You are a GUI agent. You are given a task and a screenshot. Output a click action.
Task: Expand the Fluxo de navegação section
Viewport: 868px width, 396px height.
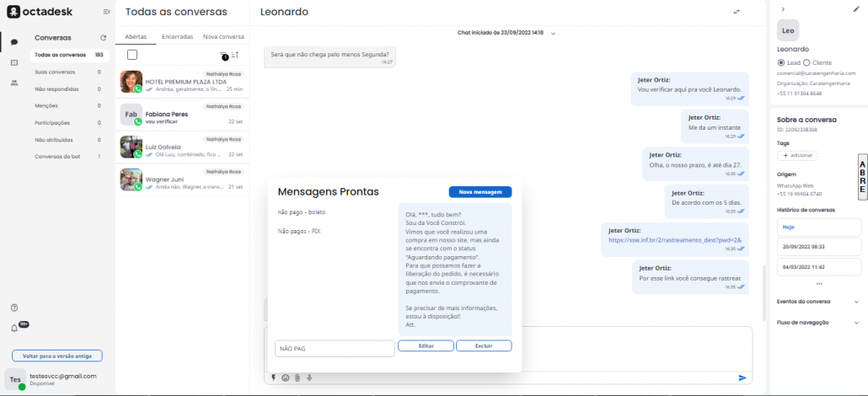856,322
